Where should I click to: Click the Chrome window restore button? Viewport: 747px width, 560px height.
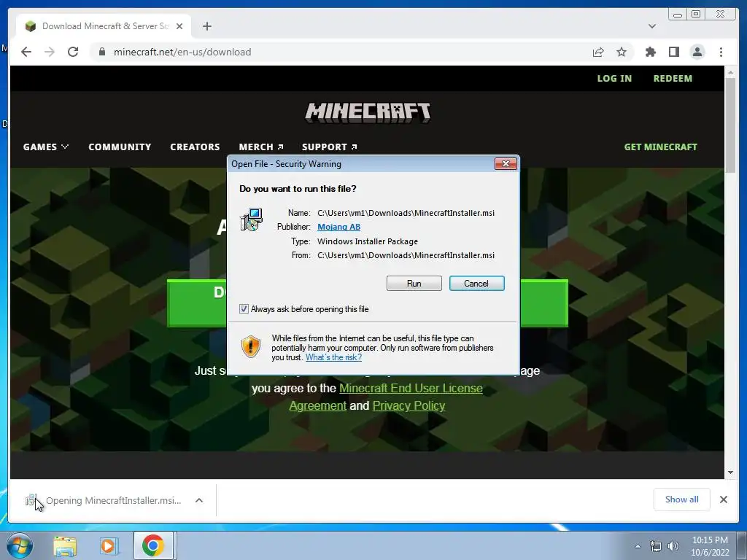[x=696, y=15]
